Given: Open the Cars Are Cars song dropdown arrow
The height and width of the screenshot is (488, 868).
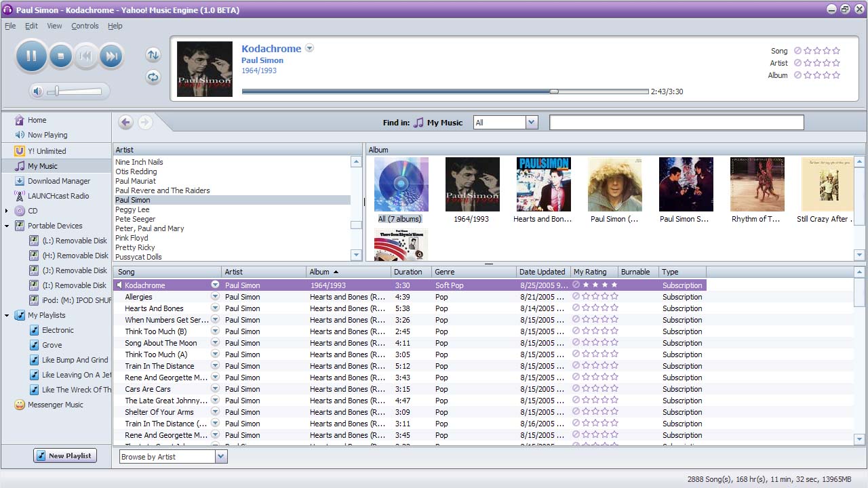Looking at the screenshot, I should [215, 389].
